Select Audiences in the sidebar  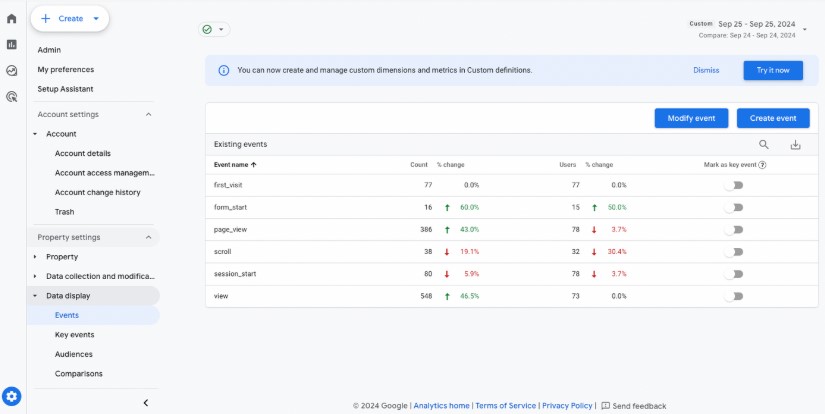click(74, 354)
